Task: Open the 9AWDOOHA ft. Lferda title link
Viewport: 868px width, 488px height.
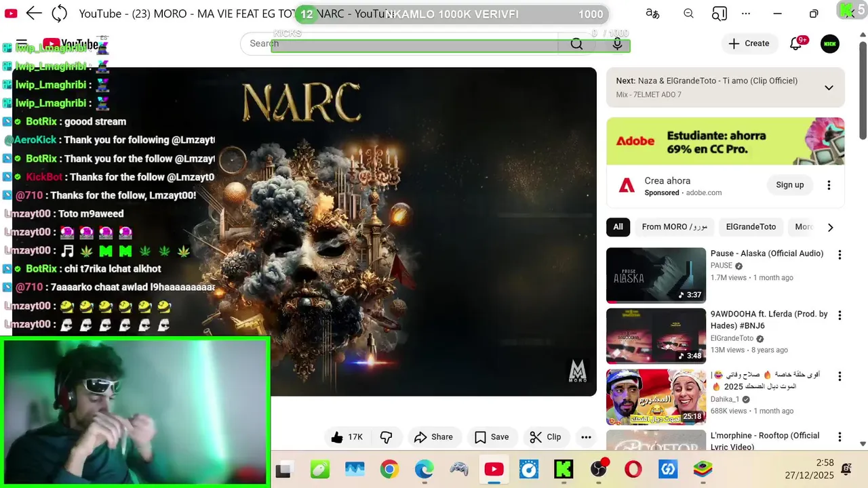Action: pos(769,320)
